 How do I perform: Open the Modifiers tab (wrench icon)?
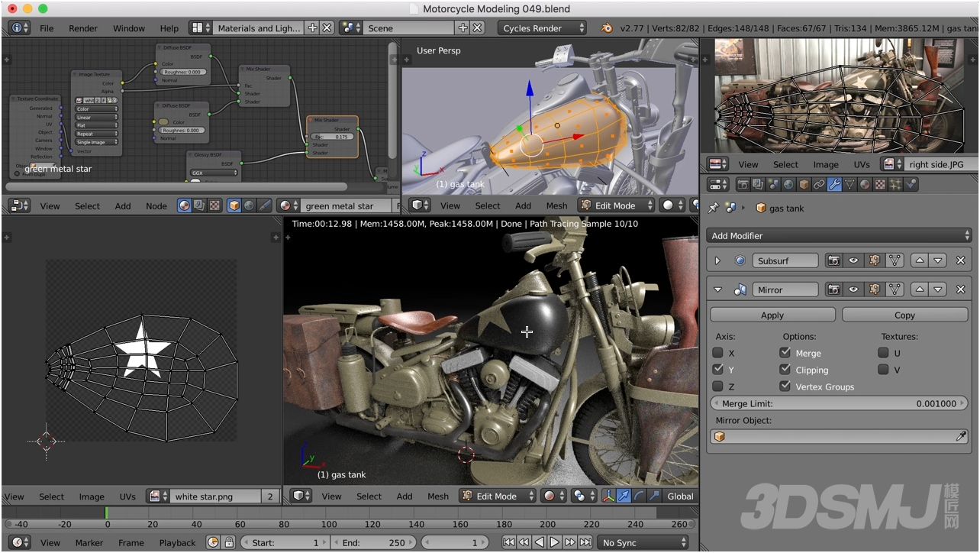(834, 184)
